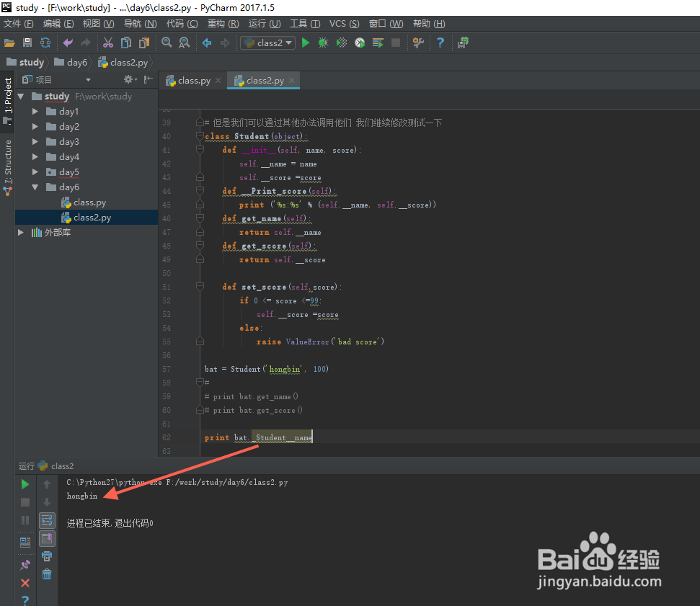Click the Paste toolbar icon

(144, 43)
